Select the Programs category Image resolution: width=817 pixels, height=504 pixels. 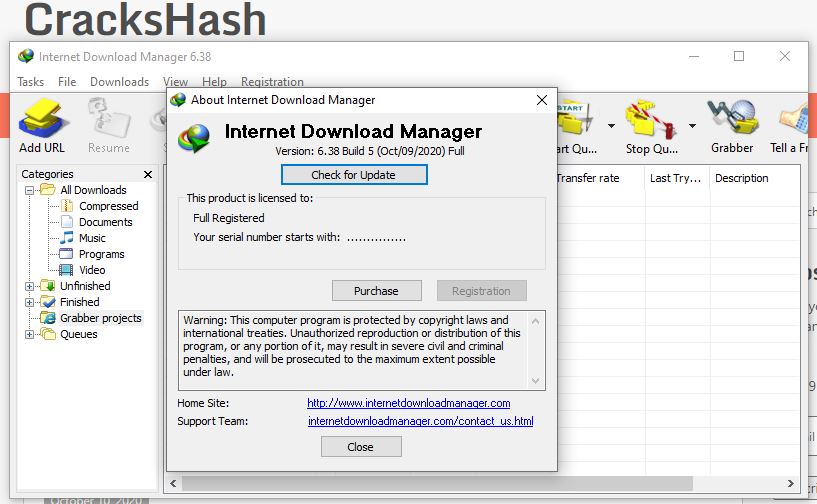coord(102,254)
